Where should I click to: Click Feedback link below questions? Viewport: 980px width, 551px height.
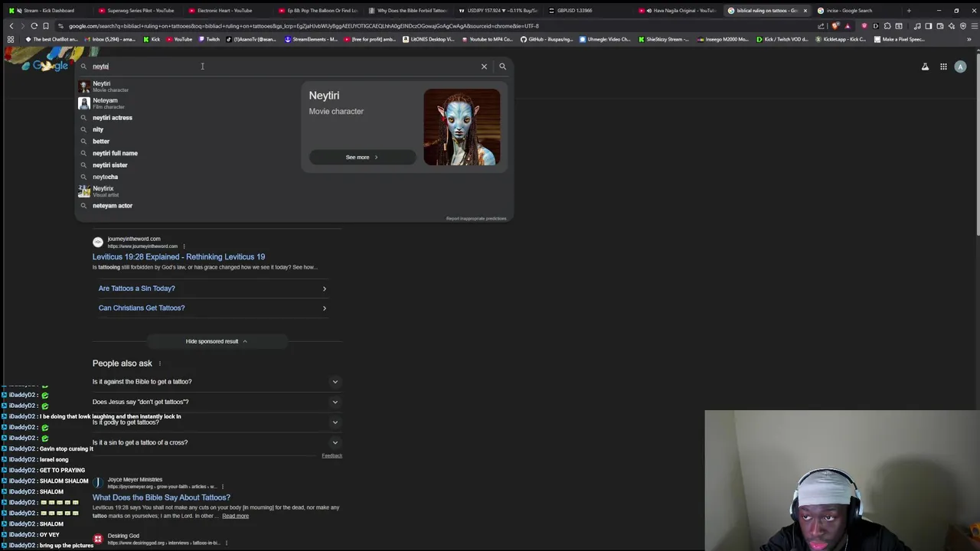332,456
